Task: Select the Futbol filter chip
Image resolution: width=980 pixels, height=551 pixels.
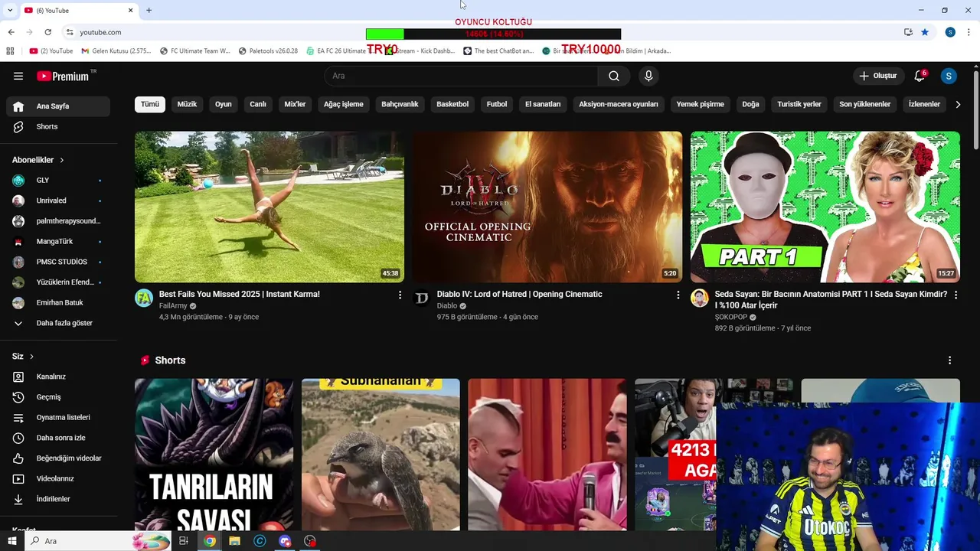Action: click(x=497, y=104)
